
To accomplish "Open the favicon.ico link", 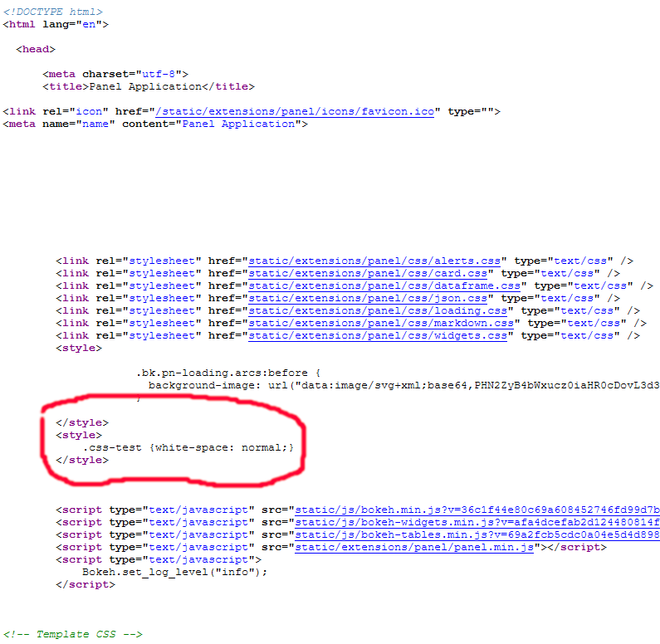I will pyautogui.click(x=295, y=111).
